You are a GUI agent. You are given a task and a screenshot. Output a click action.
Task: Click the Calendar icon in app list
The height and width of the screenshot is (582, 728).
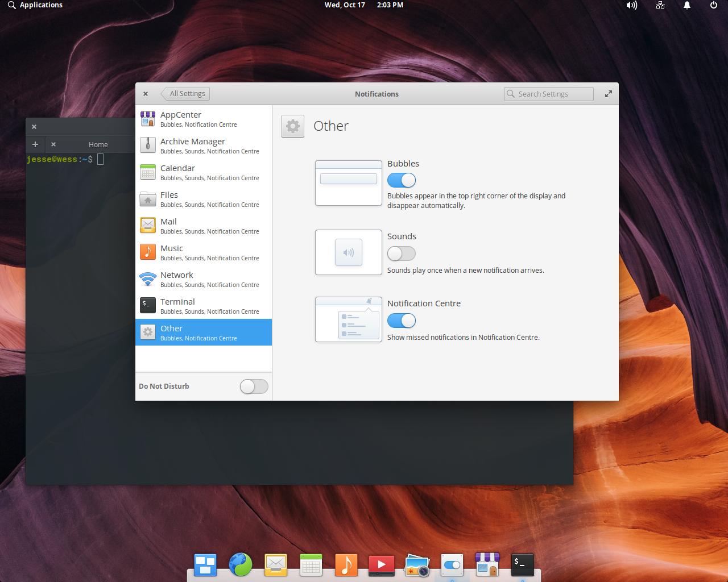point(148,172)
